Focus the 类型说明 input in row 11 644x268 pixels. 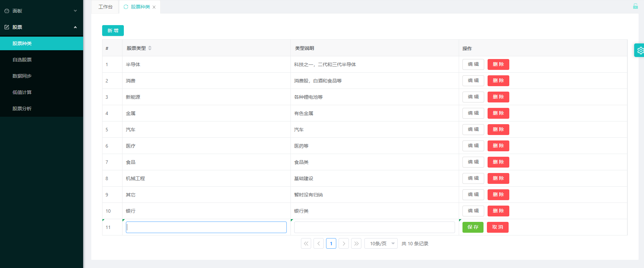[375, 227]
